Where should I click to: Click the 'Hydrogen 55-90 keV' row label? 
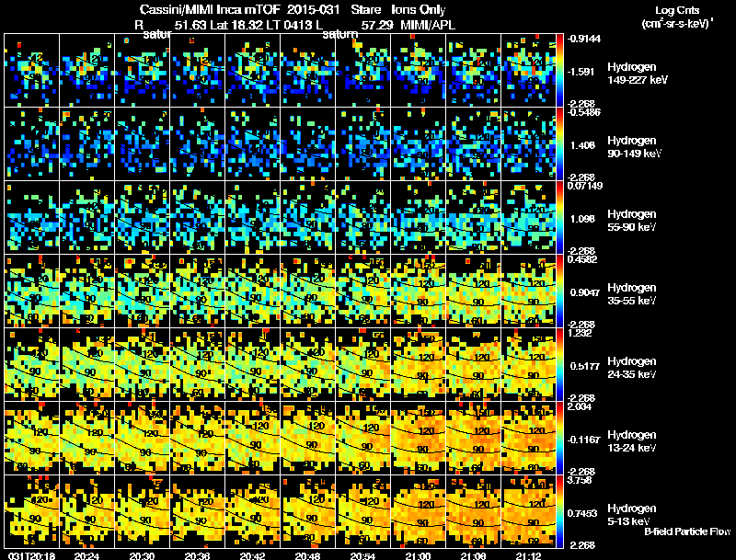tap(632, 221)
